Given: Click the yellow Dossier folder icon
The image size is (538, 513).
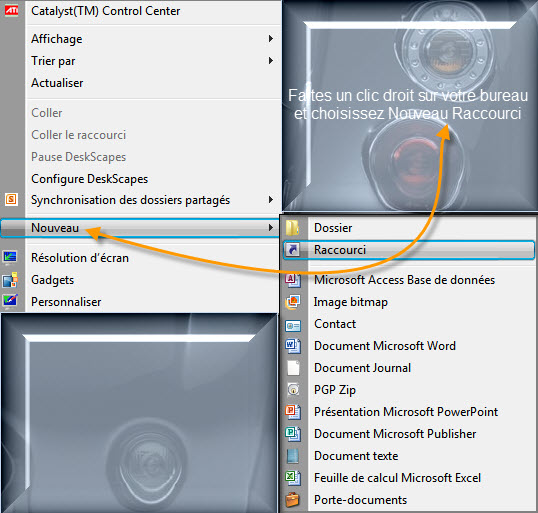Looking at the screenshot, I should pos(293,228).
